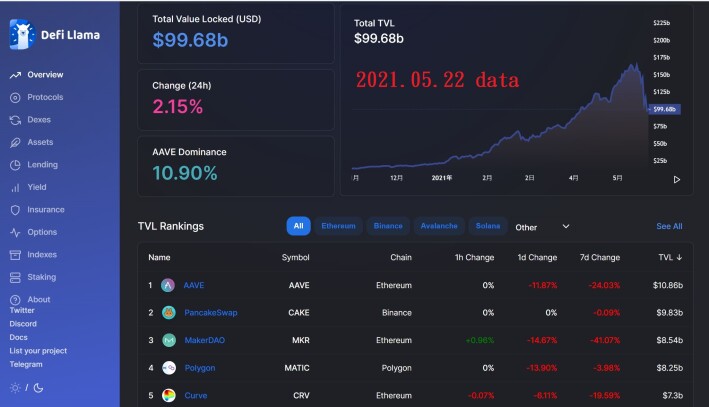Play the TVL chart animation
Image resolution: width=709 pixels, height=407 pixels.
click(x=677, y=180)
